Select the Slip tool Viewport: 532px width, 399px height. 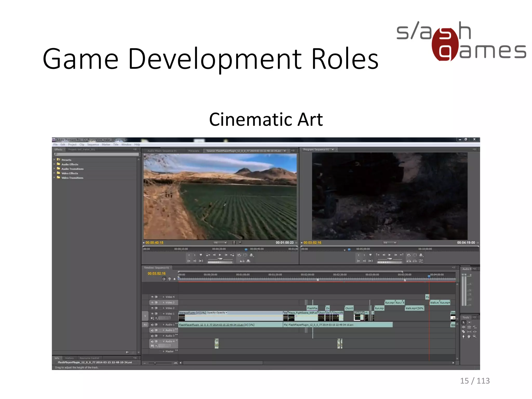coord(469,332)
